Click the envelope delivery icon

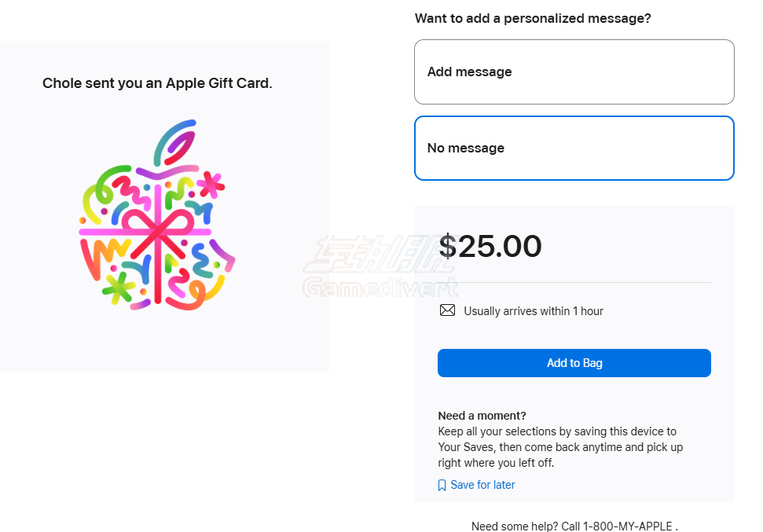click(447, 310)
